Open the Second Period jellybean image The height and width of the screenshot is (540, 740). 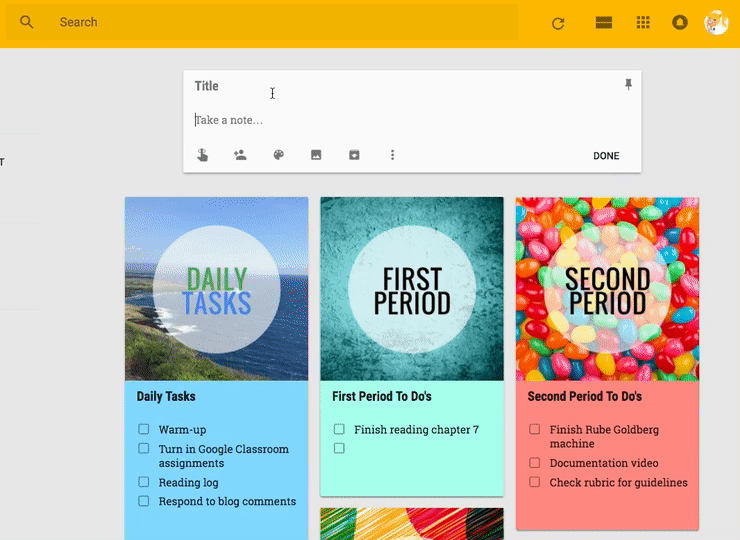pyautogui.click(x=607, y=289)
